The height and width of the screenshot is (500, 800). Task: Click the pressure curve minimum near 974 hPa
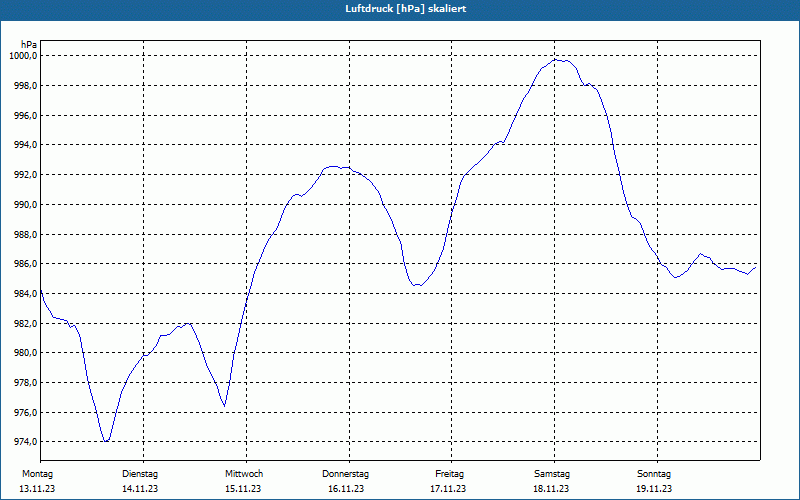tap(106, 441)
